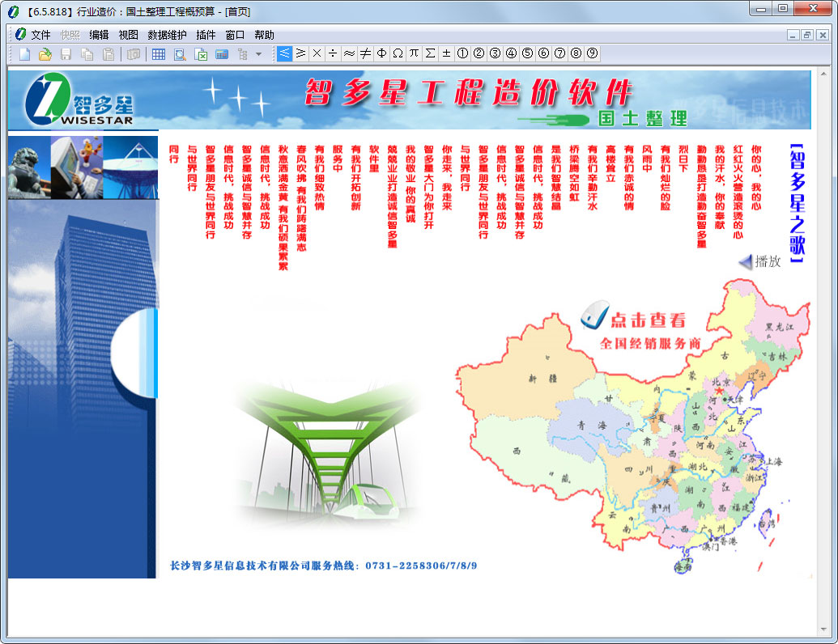Open the 插件 menu
The width and height of the screenshot is (838, 644).
click(x=206, y=35)
